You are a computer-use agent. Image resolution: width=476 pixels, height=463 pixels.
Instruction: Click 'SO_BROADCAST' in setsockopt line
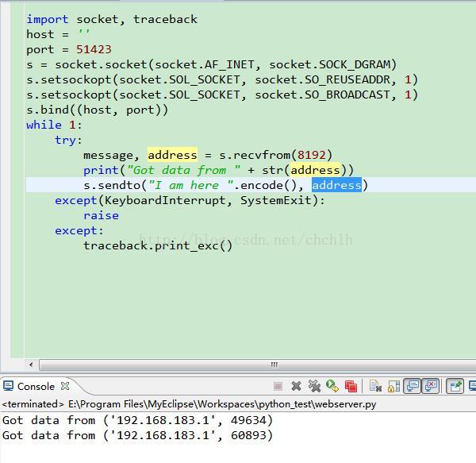coord(347,95)
